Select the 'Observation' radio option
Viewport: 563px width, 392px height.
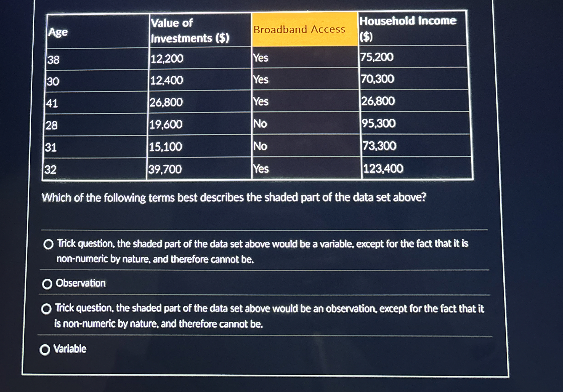point(47,284)
